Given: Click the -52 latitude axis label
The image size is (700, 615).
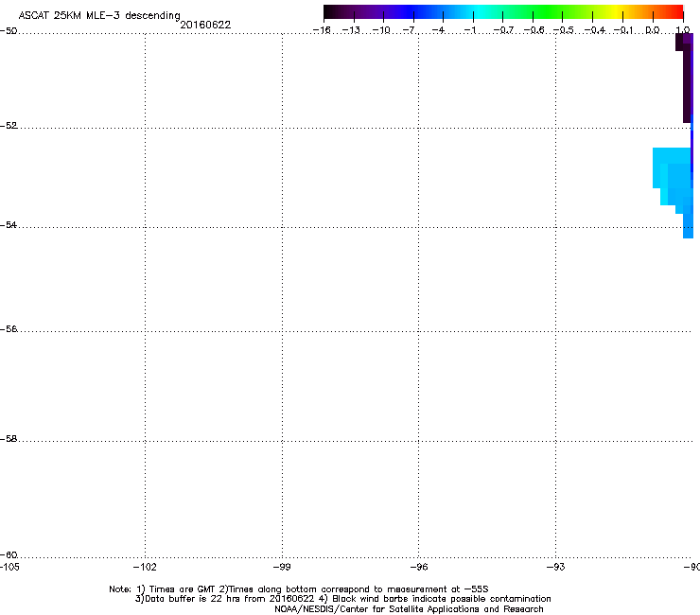Looking at the screenshot, I should tap(9, 126).
